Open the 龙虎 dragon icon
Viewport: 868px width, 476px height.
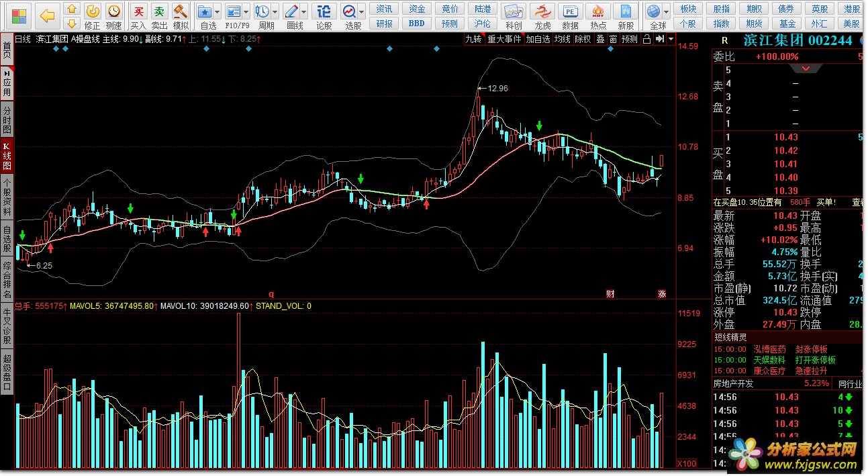(x=543, y=12)
